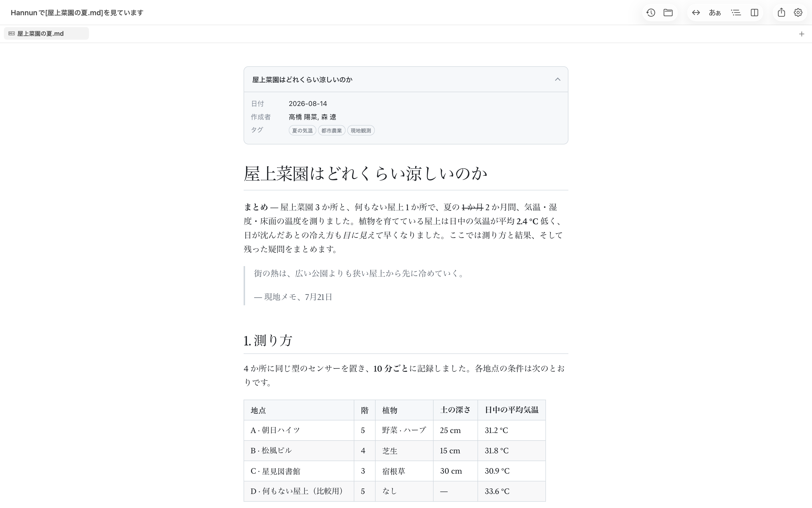
Task: Toggle the split view panel icon
Action: pos(754,13)
